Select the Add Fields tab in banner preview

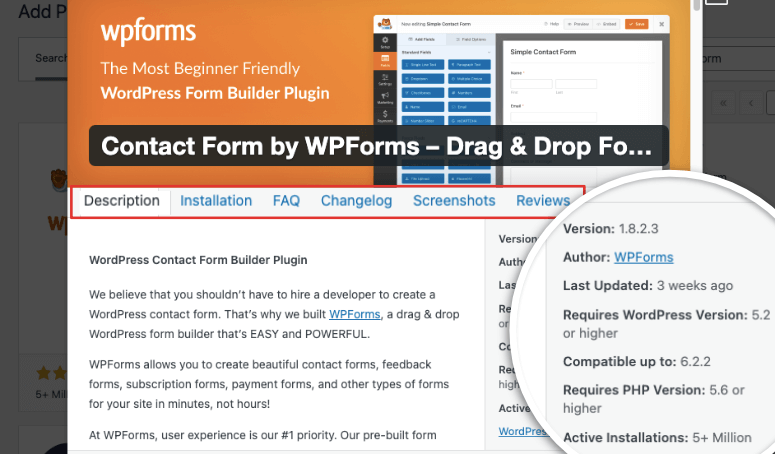[422, 40]
